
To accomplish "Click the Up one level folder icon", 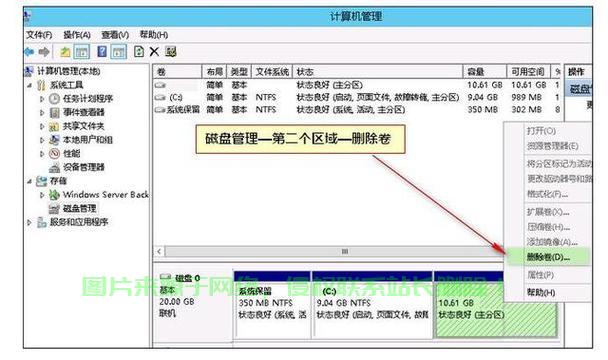I will tap(64, 52).
